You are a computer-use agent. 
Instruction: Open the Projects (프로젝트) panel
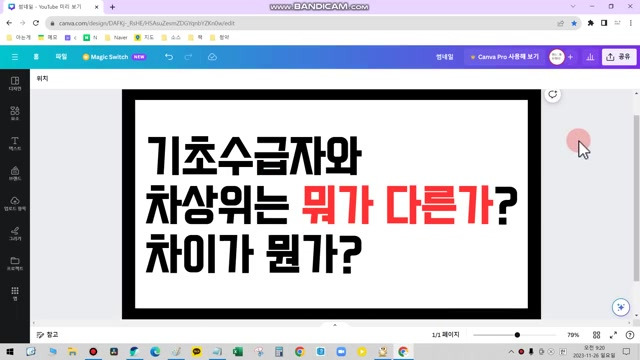coord(15,264)
